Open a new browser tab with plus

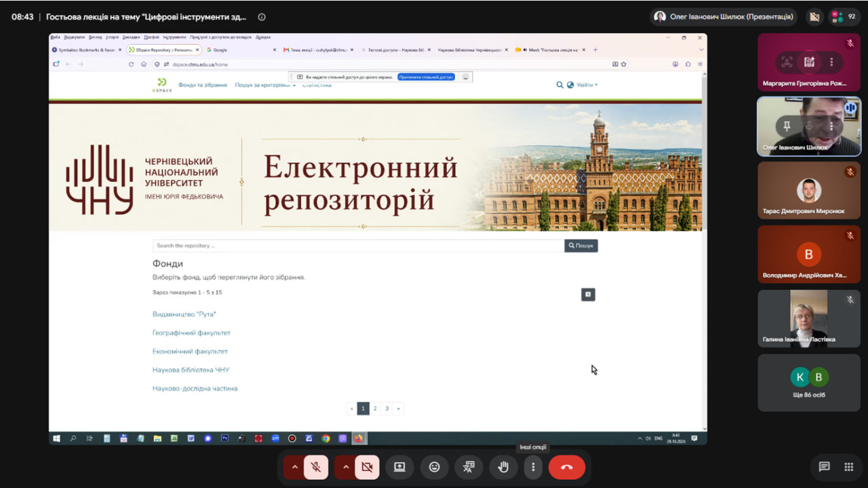pyautogui.click(x=595, y=50)
